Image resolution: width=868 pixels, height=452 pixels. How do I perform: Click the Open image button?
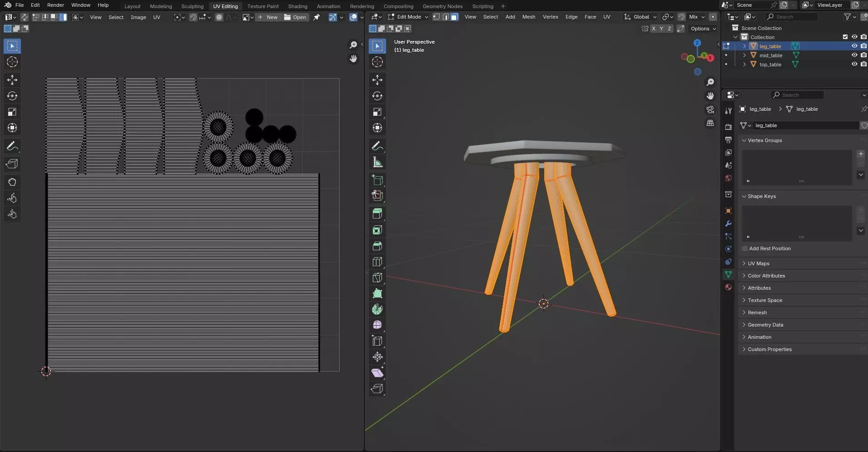(295, 17)
